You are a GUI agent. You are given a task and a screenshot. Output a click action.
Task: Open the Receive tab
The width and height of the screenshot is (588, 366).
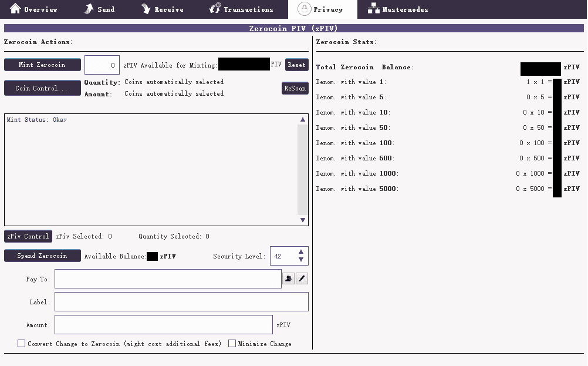(163, 9)
